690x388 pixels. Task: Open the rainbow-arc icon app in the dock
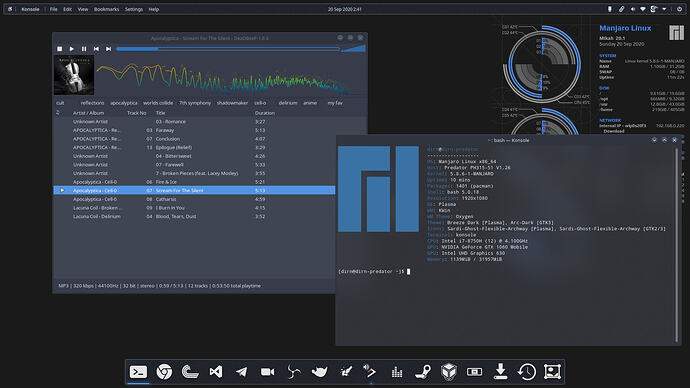[x=190, y=372]
